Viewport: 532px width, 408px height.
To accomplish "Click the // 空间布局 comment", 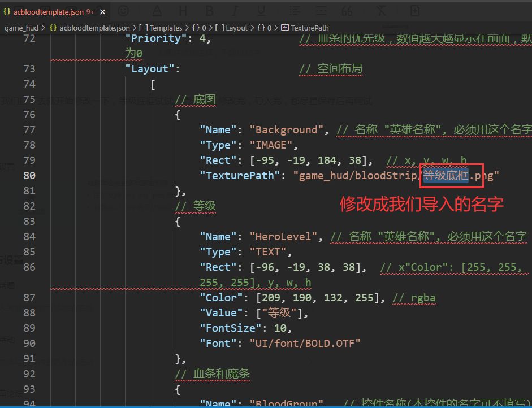I will coord(331,69).
